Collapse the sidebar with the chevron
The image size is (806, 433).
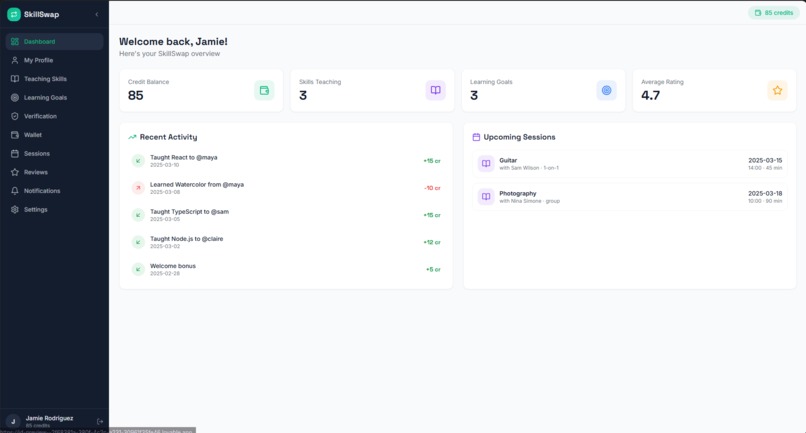pyautogui.click(x=97, y=14)
